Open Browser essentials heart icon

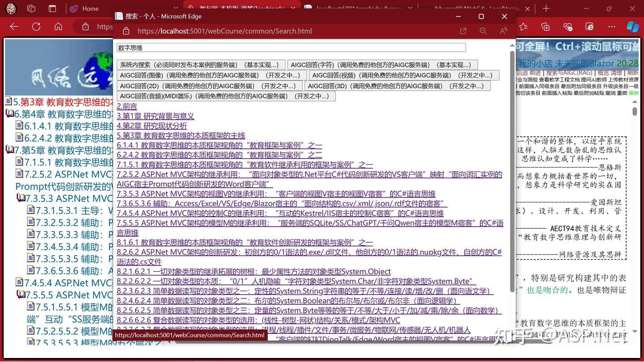pos(568,27)
